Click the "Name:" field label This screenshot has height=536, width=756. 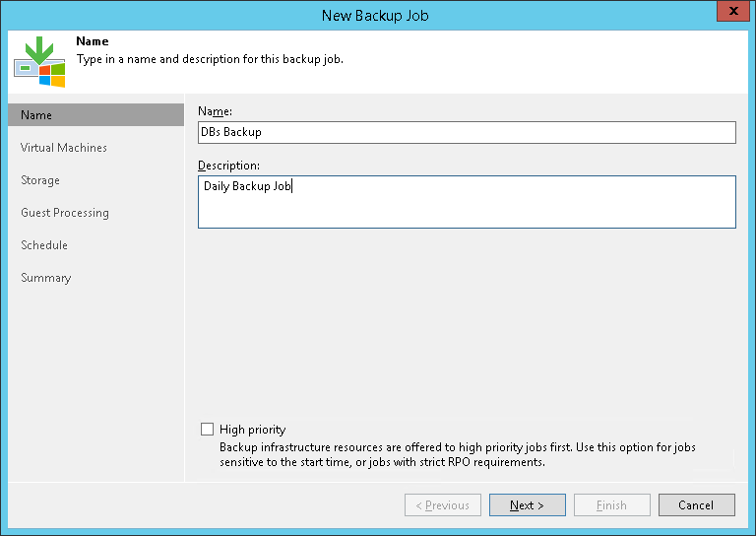(x=216, y=111)
